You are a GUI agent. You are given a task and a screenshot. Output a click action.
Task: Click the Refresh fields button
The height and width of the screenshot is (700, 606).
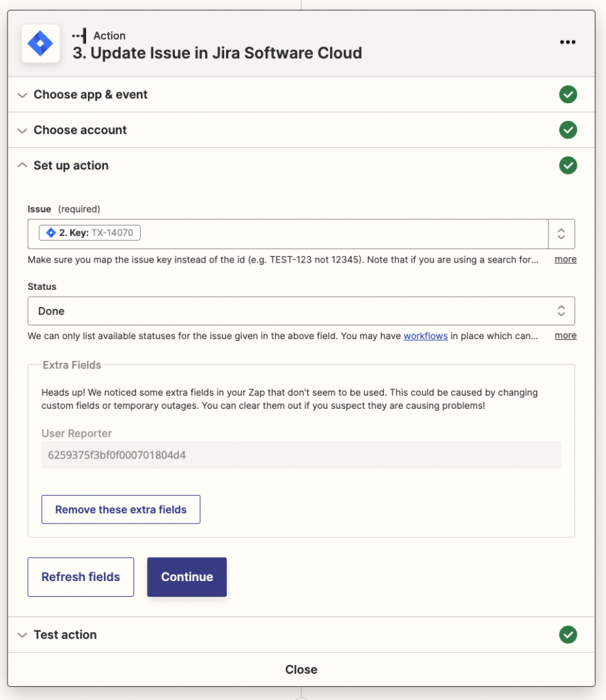(x=81, y=577)
